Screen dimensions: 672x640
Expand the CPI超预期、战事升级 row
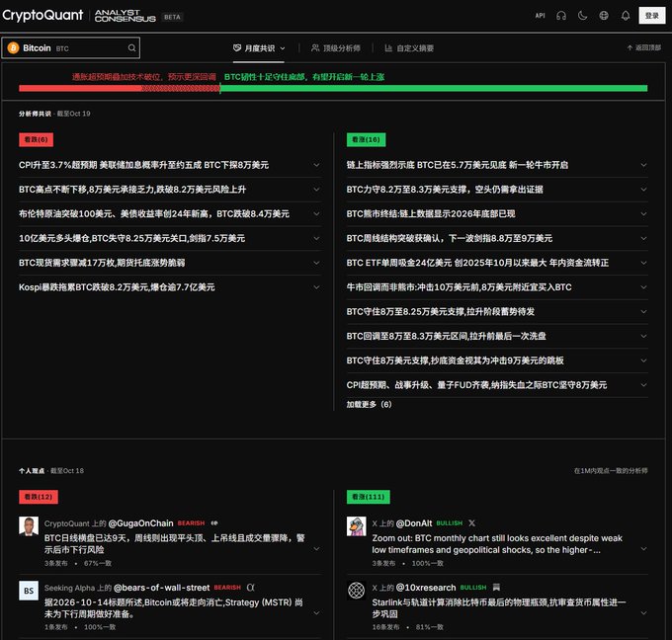point(497,384)
